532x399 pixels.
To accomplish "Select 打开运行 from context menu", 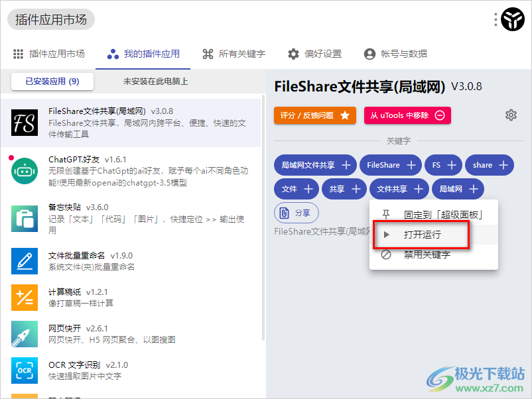I will pyautogui.click(x=434, y=235).
